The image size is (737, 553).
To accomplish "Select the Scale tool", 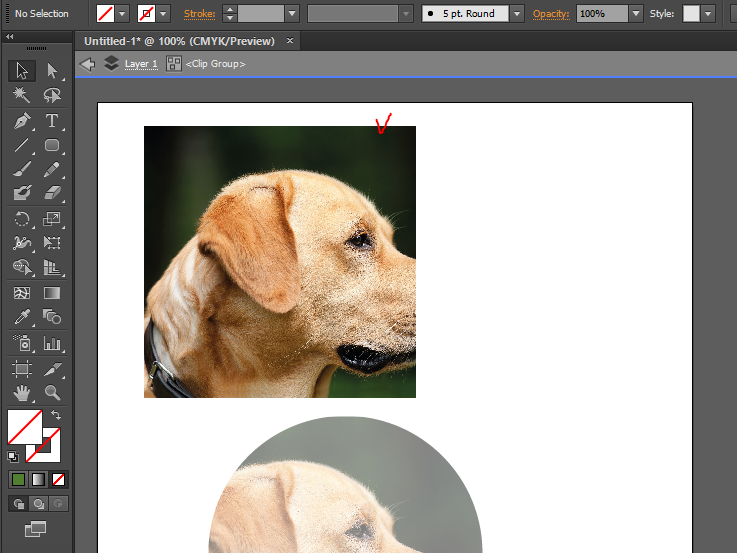I will click(x=52, y=218).
